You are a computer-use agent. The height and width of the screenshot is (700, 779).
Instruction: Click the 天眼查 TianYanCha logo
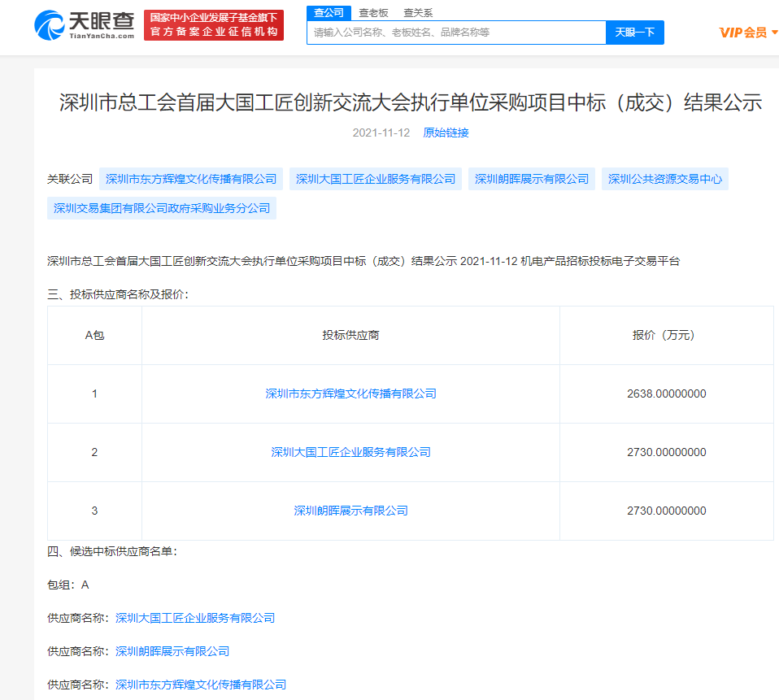click(x=85, y=25)
